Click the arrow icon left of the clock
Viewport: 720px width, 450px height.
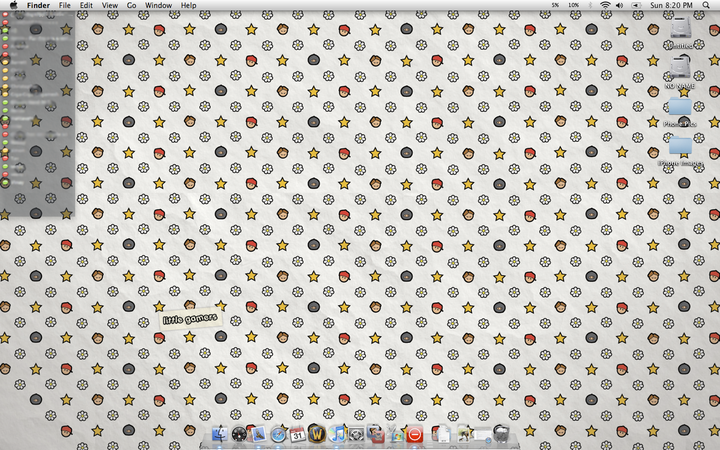[636, 5]
